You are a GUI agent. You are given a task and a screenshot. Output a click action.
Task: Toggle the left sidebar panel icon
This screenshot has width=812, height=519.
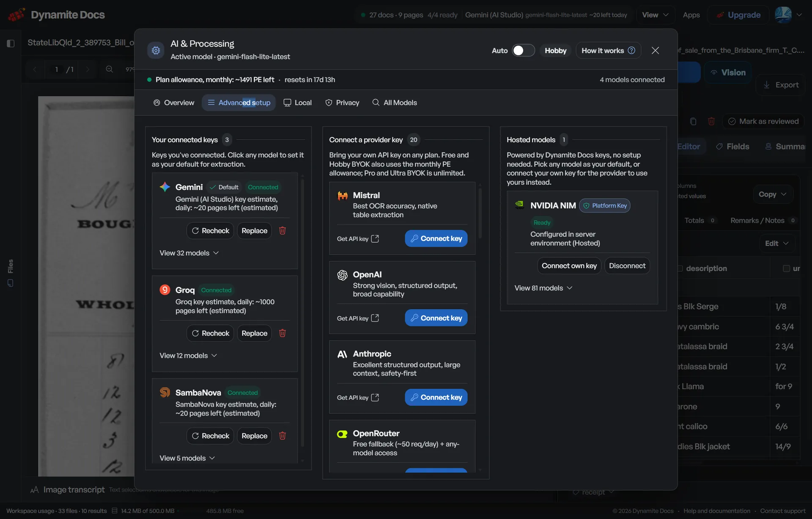coord(11,43)
